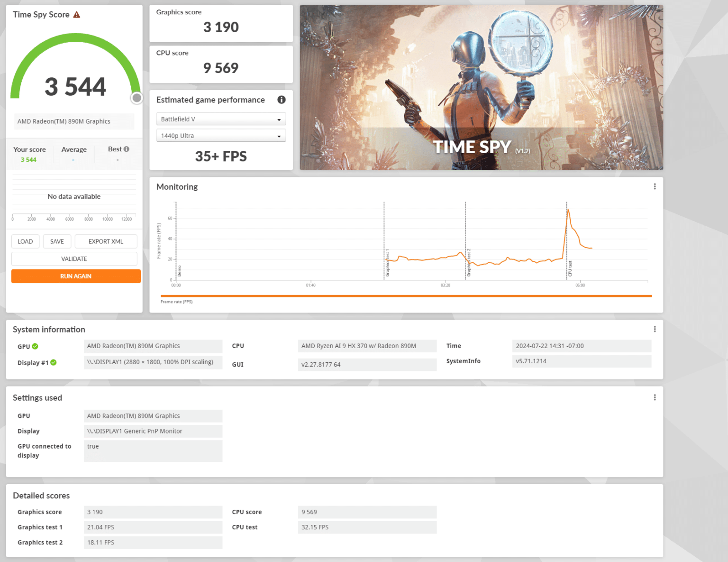Click the large 3 544 score in gauge

pos(75,87)
